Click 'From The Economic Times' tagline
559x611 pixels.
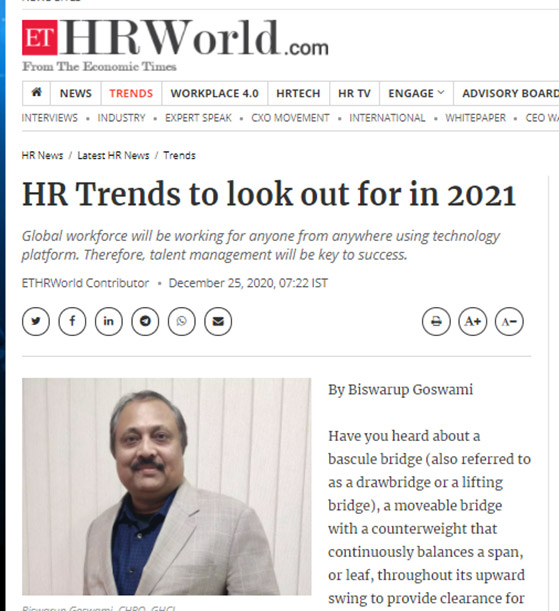click(x=99, y=67)
